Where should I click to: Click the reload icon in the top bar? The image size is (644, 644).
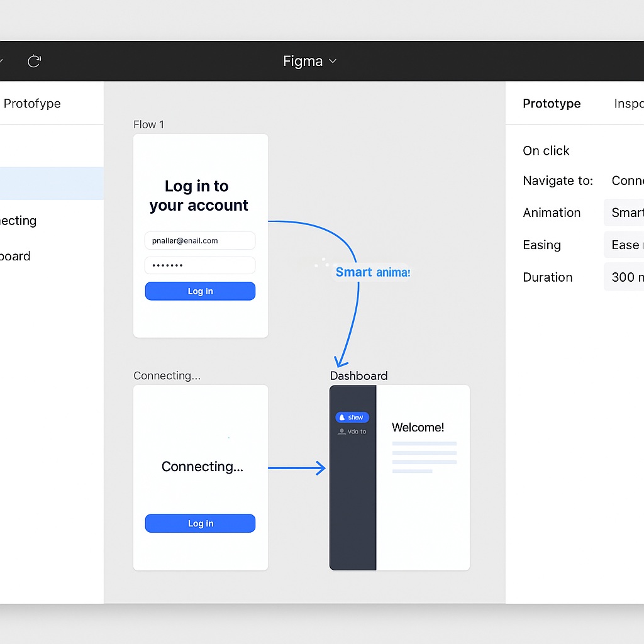[34, 60]
